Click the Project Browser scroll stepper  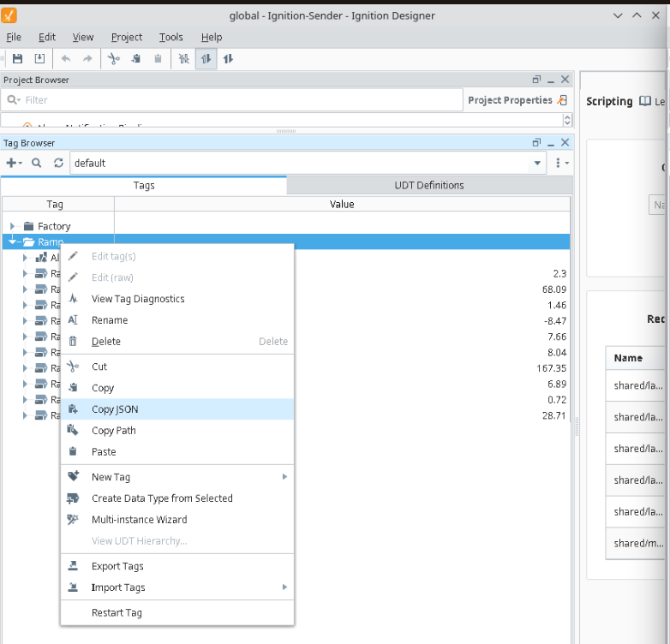point(567,120)
